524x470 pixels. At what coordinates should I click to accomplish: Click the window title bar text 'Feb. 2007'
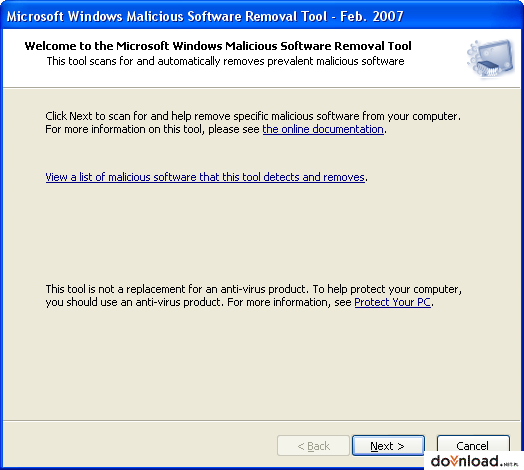click(x=372, y=16)
